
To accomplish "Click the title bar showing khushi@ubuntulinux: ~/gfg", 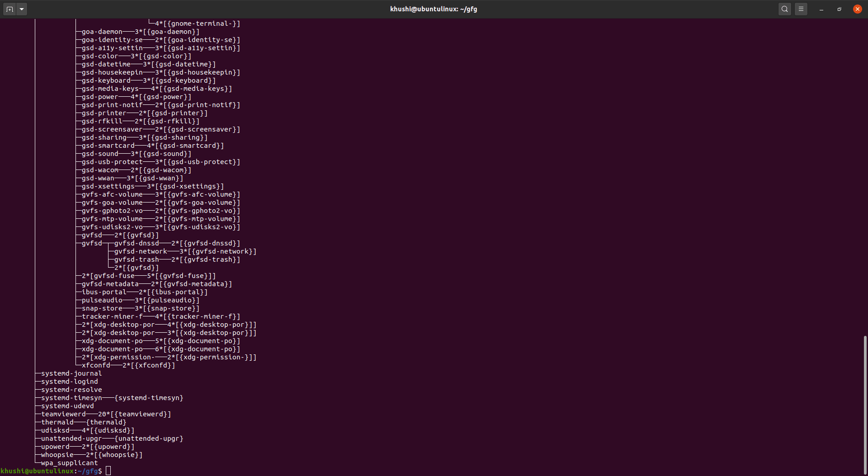I will 433,9.
